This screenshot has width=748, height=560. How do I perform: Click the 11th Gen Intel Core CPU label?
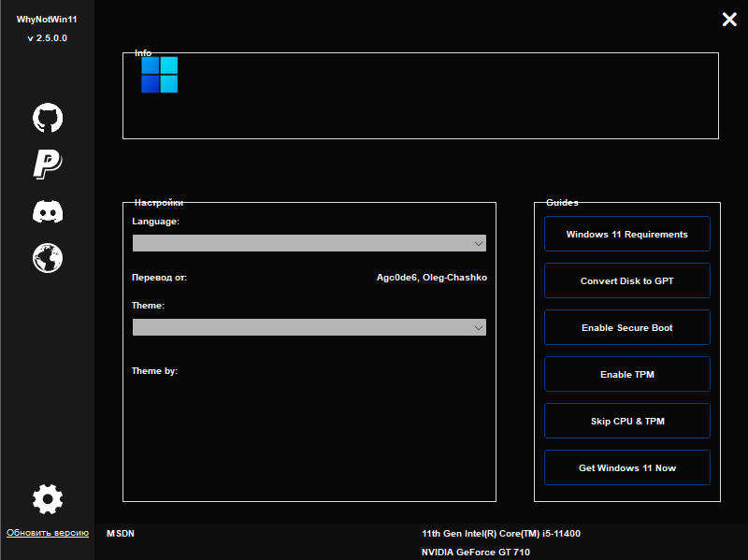click(x=501, y=533)
